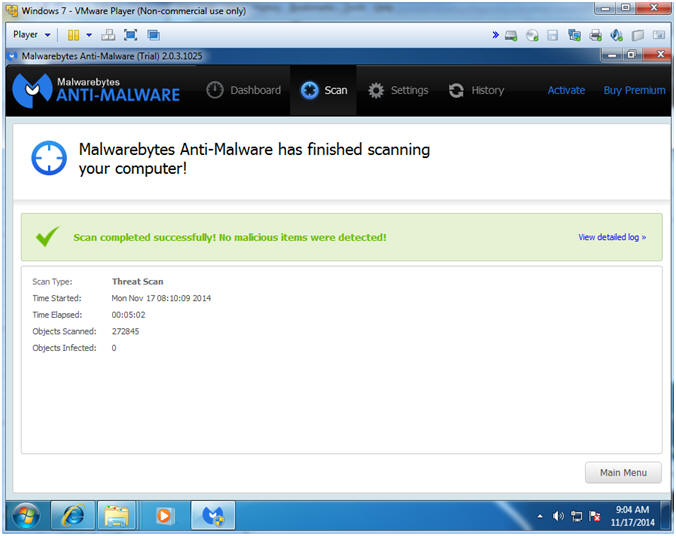The image size is (676, 536).
Task: Click the green checkmark icon
Action: click(x=47, y=236)
